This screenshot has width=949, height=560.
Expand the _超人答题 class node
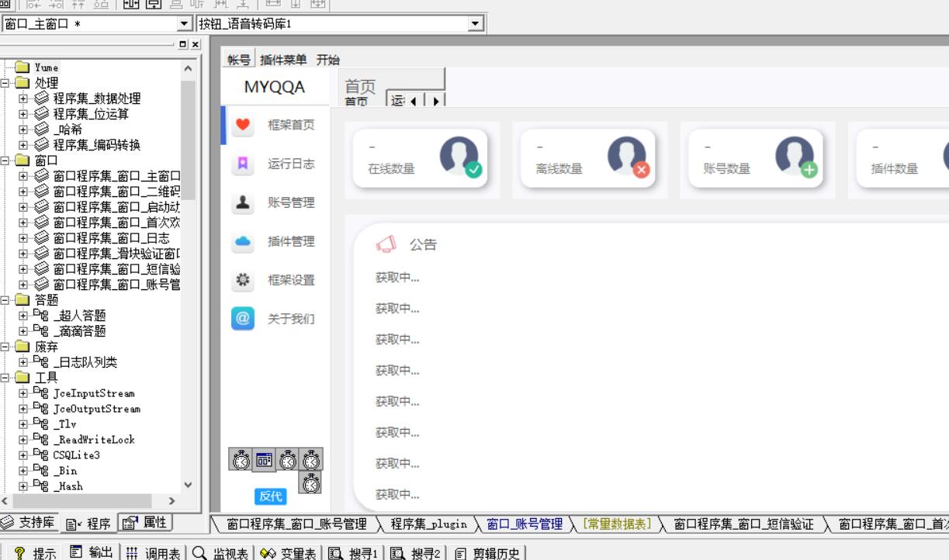pyautogui.click(x=23, y=316)
